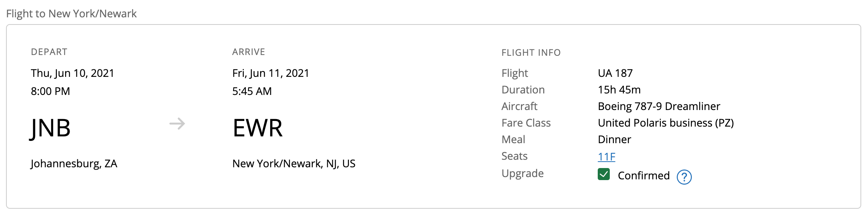This screenshot has height=214, width=868.
Task: Click the Confirmed upgrade status text
Action: pyautogui.click(x=644, y=176)
